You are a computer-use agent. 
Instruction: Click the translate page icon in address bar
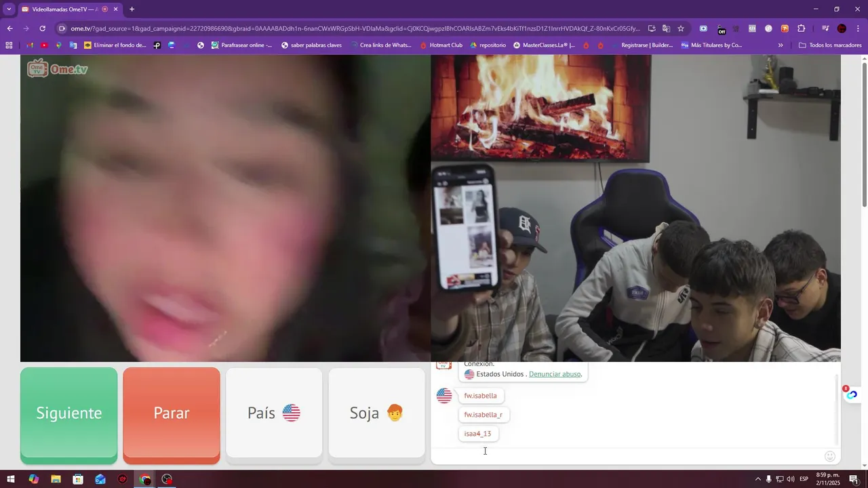click(666, 28)
